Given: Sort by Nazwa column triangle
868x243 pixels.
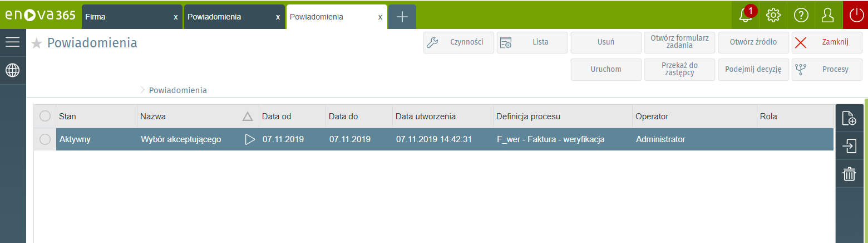Looking at the screenshot, I should [248, 116].
